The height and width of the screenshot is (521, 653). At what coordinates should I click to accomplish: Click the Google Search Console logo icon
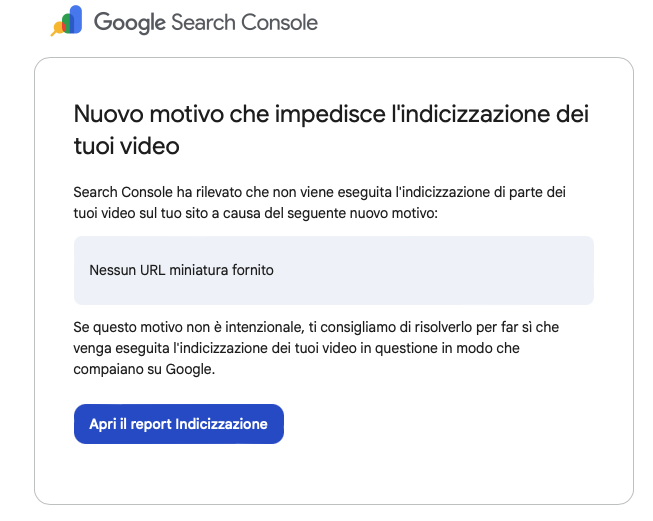[x=66, y=20]
